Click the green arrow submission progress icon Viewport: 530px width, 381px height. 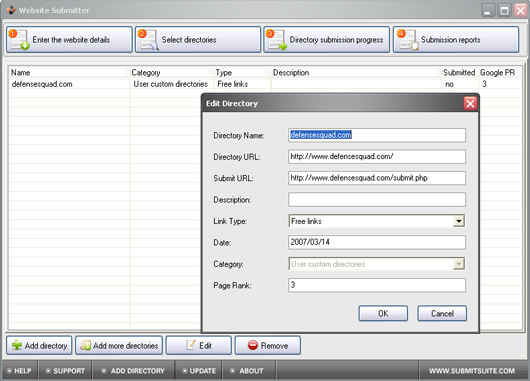coord(277,40)
